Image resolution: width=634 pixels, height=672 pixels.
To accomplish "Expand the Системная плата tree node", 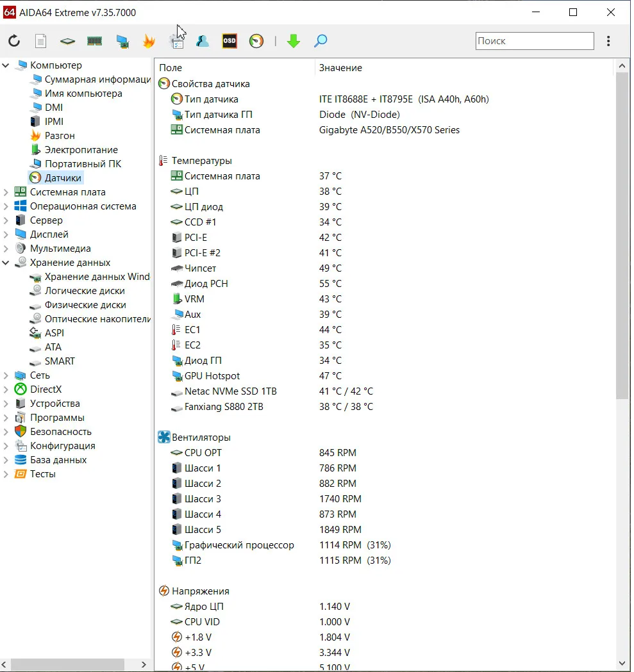I will pos(6,192).
